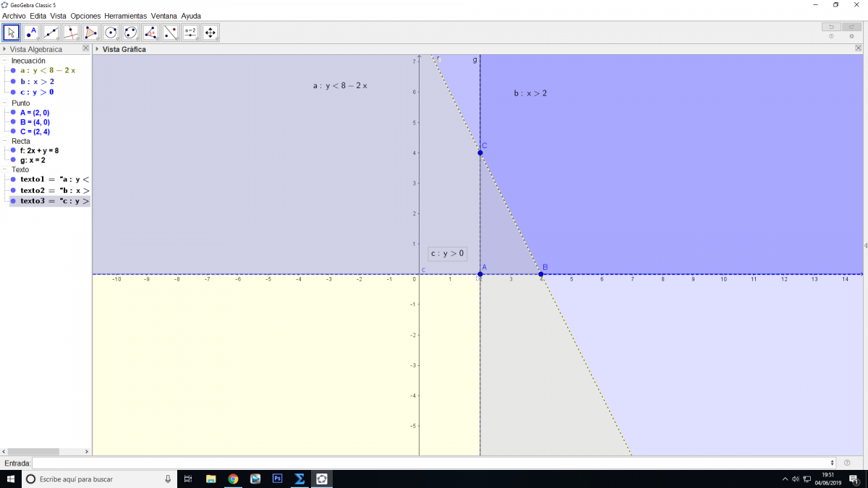868x488 pixels.
Task: Activate the Polygon tool
Action: pos(90,33)
